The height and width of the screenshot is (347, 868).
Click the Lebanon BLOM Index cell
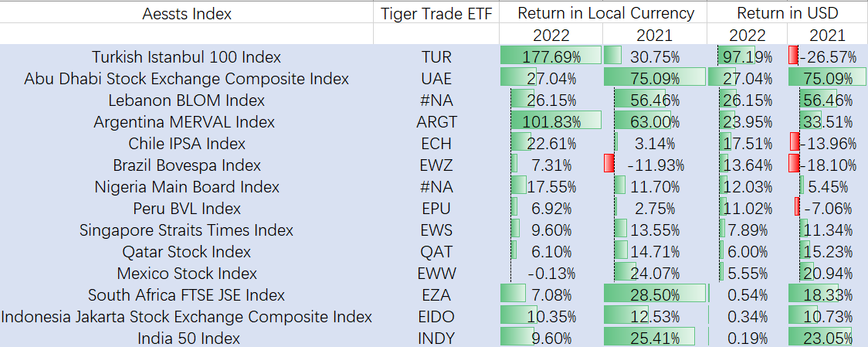tap(186, 100)
